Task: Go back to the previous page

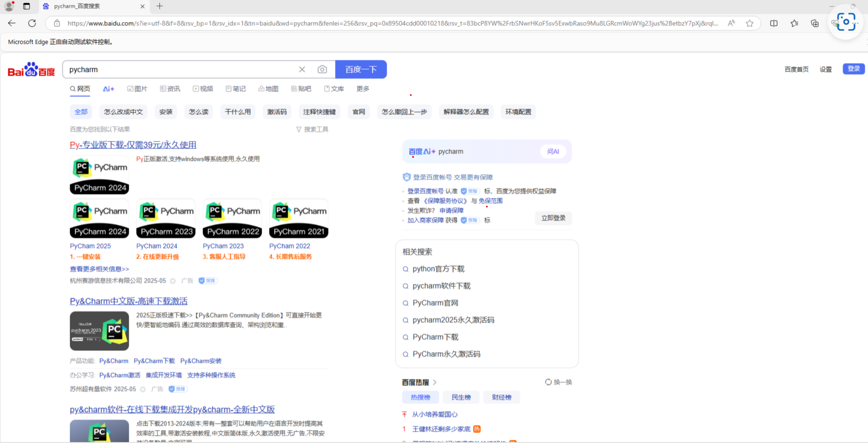Action: [x=12, y=23]
